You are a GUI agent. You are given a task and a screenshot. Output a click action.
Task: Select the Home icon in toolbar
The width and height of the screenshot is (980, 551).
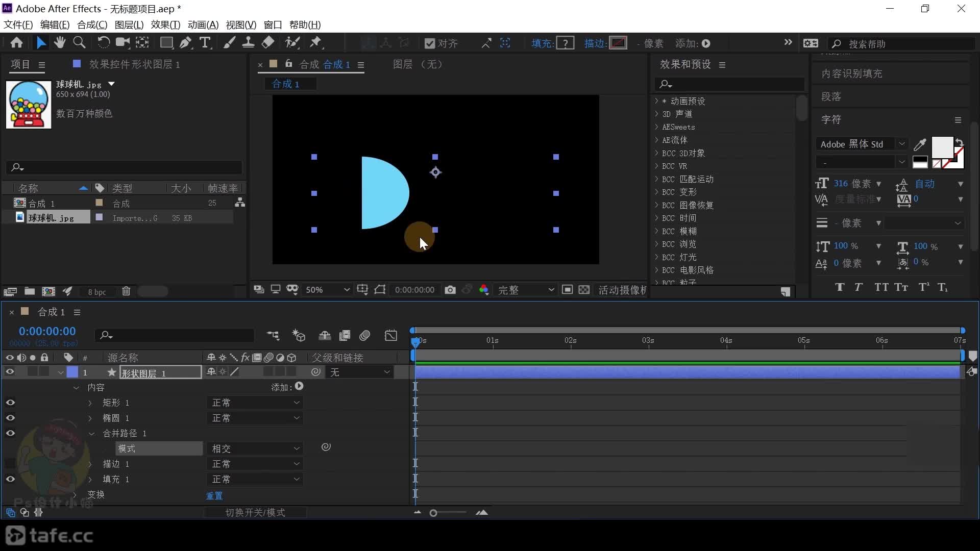(x=16, y=43)
